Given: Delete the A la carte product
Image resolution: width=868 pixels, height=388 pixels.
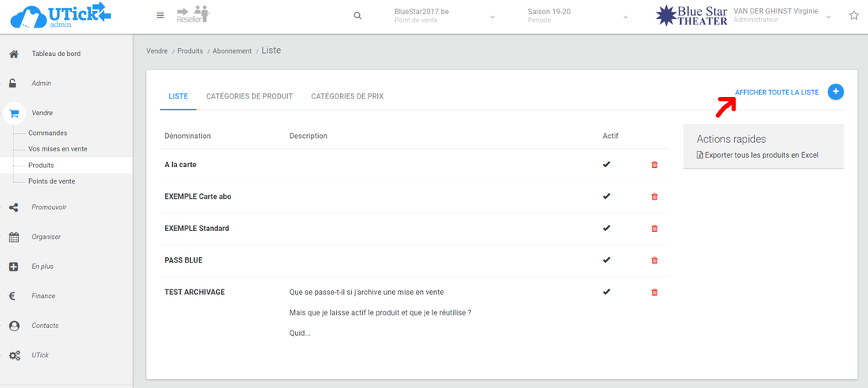Looking at the screenshot, I should [x=653, y=165].
